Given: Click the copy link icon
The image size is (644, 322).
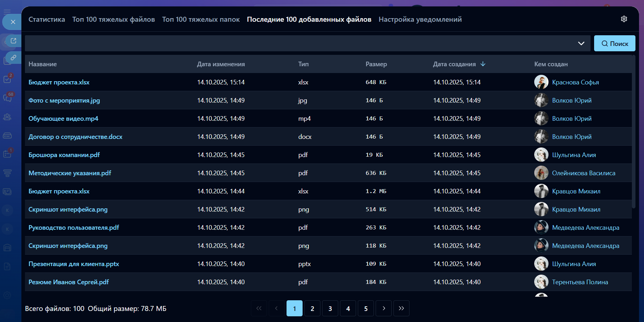Looking at the screenshot, I should click(x=14, y=57).
